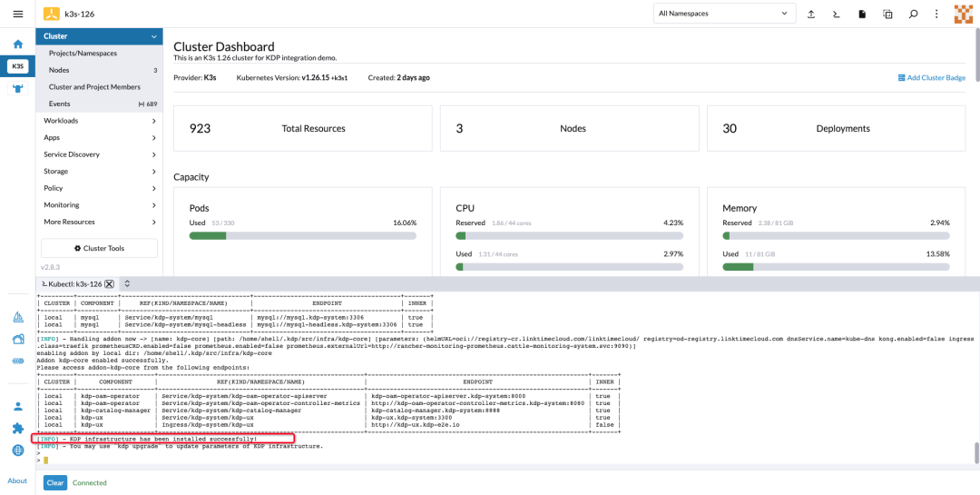
Task: Expand the Monitoring menu
Action: pos(100,205)
